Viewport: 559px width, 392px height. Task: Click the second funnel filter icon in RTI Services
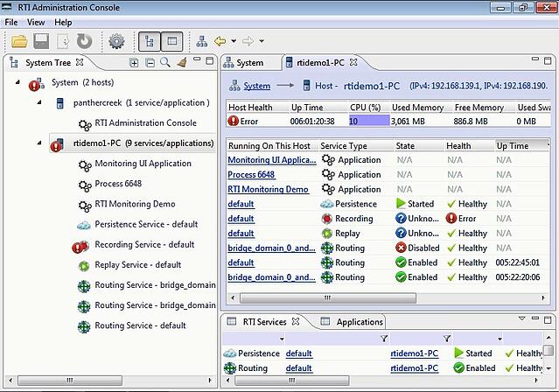447,339
